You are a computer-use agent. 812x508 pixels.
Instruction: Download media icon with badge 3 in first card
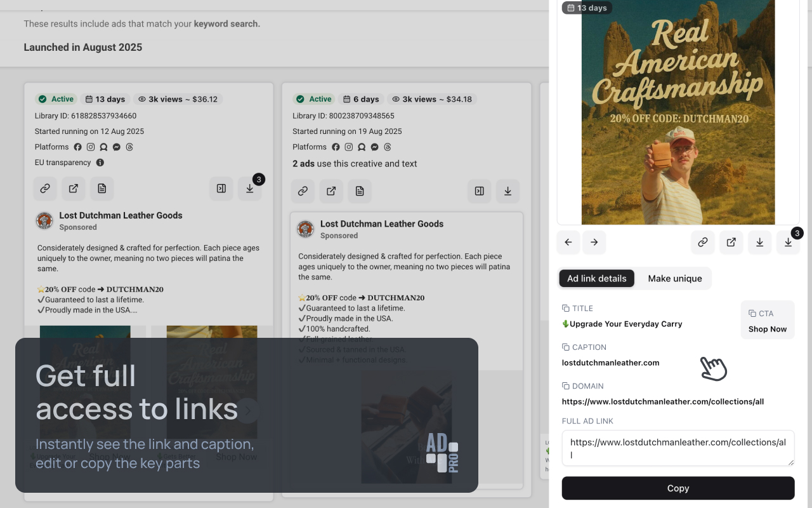coord(250,189)
